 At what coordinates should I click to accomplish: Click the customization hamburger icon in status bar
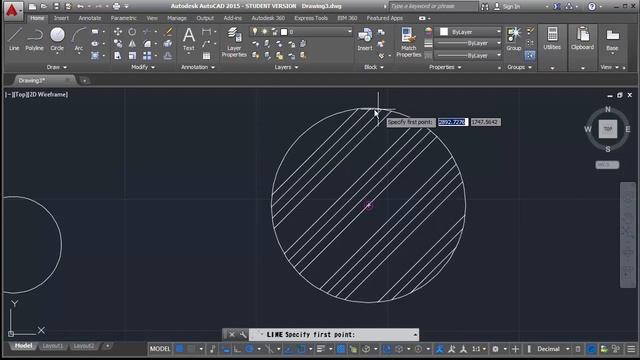point(631,349)
